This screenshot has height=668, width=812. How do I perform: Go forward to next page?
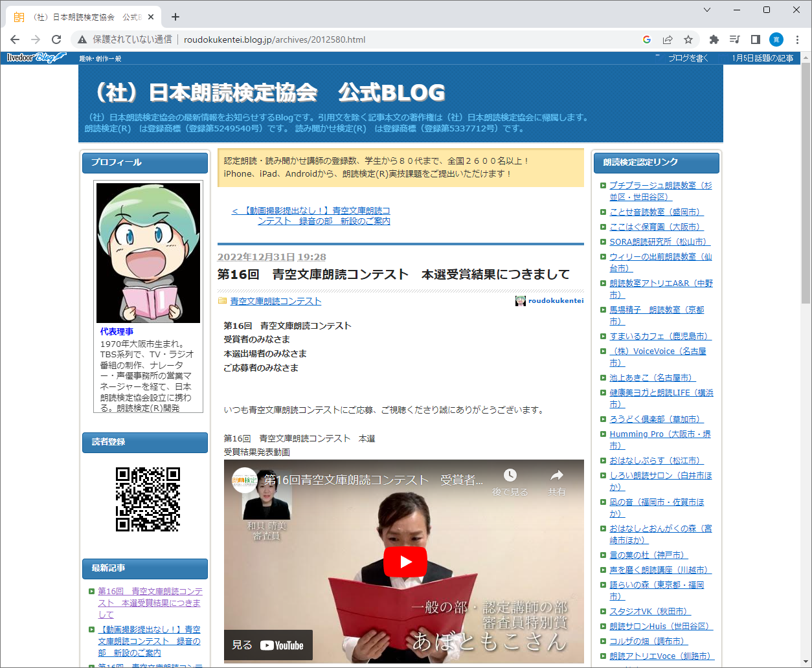pos(36,39)
